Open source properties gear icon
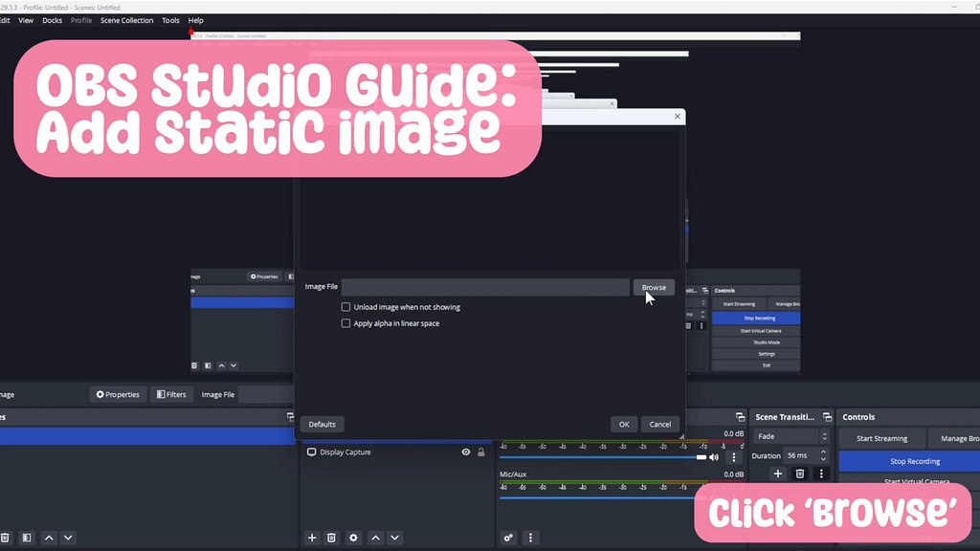 click(353, 538)
